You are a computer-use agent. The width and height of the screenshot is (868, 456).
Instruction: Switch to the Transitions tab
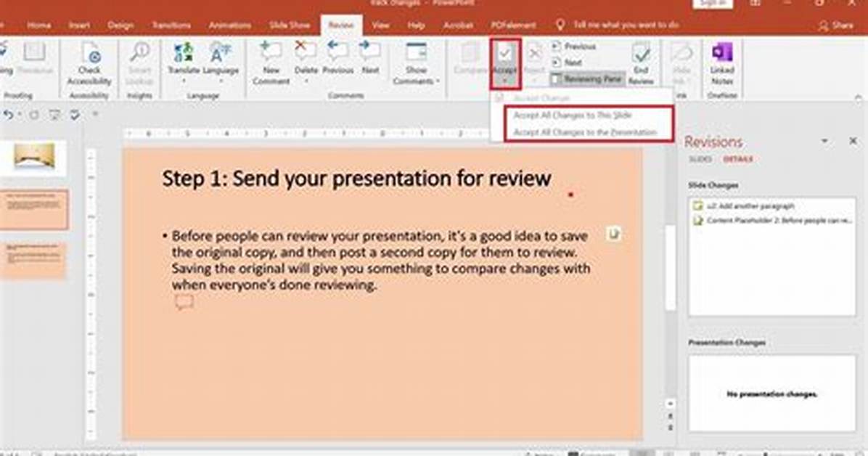(x=171, y=25)
